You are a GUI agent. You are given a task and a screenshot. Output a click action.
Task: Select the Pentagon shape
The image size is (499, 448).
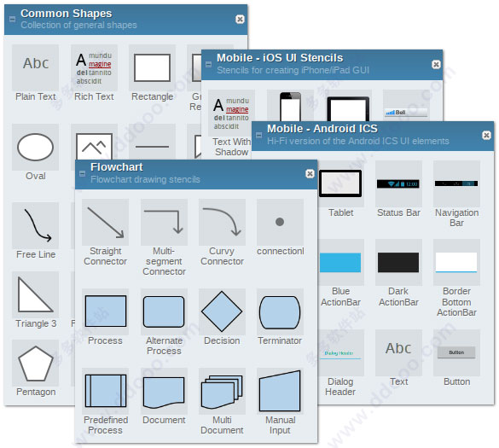click(35, 363)
